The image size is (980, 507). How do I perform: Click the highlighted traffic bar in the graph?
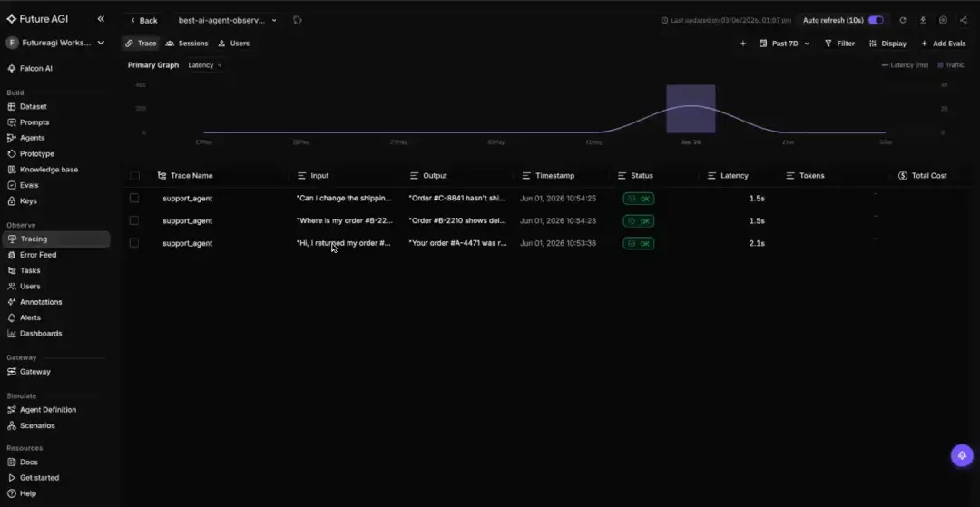[691, 109]
